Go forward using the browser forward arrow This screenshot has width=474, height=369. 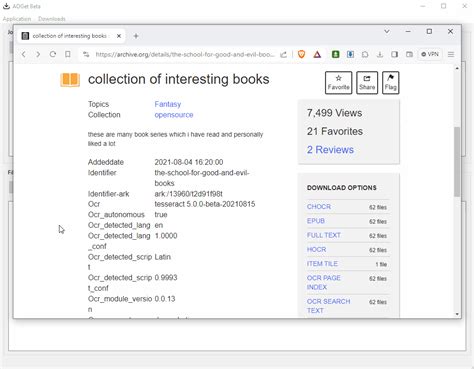(38, 54)
